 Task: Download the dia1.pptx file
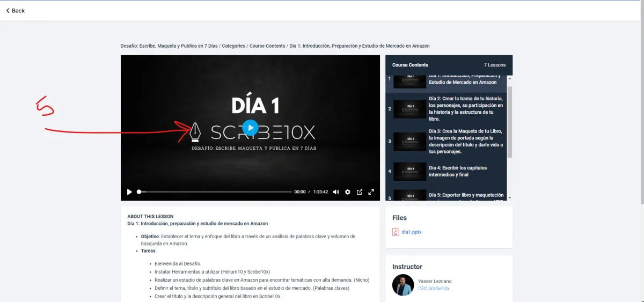click(412, 232)
